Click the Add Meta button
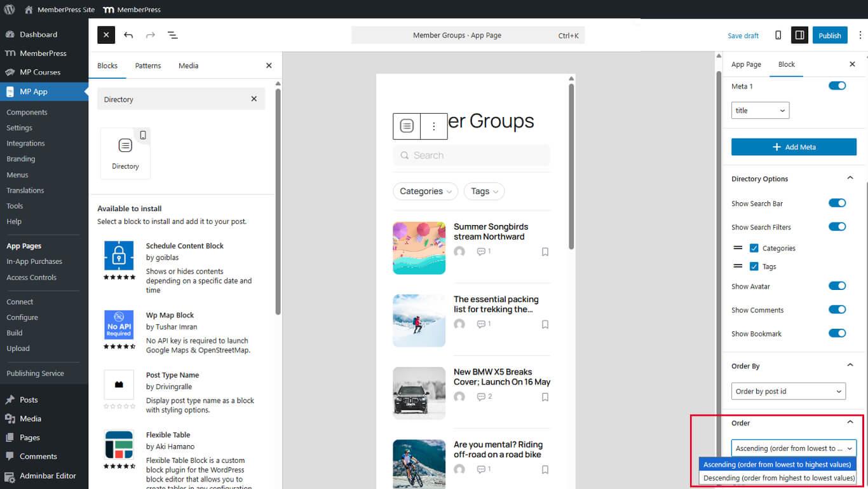868x489 pixels. click(x=794, y=147)
